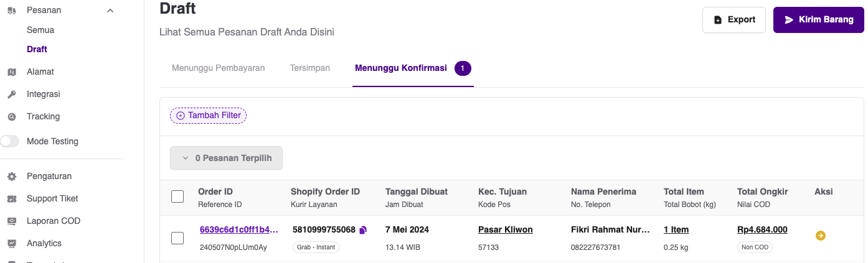
Task: Check the select-all orders checkbox
Action: [177, 196]
